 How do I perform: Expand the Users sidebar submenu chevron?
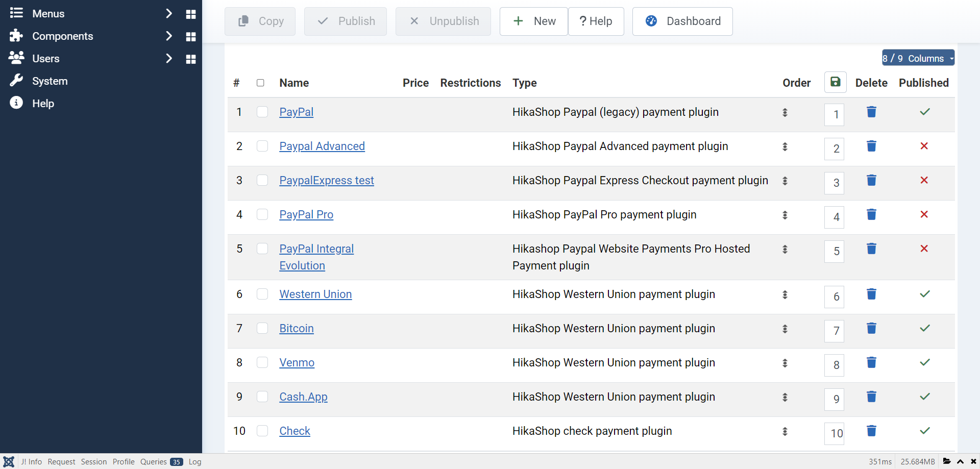coord(169,59)
